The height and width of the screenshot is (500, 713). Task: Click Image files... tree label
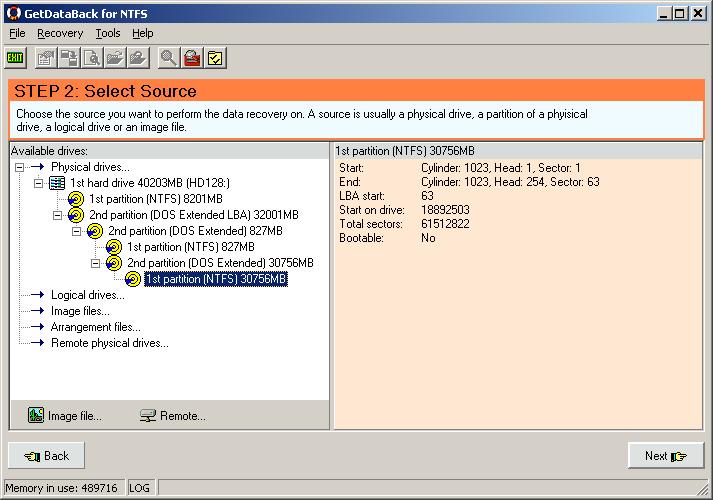click(80, 310)
